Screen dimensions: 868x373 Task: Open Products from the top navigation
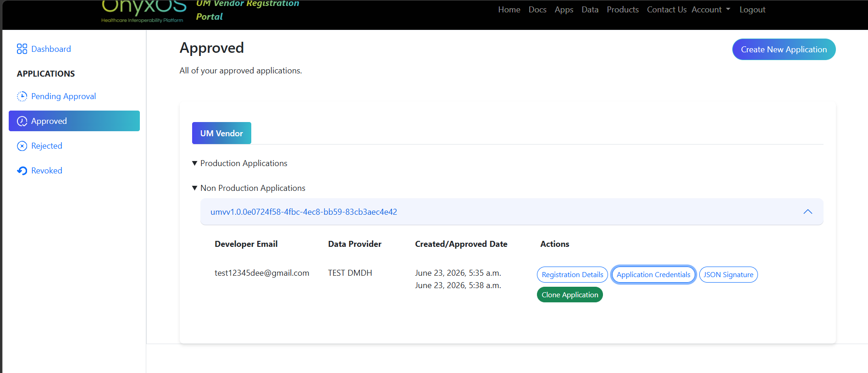point(623,10)
